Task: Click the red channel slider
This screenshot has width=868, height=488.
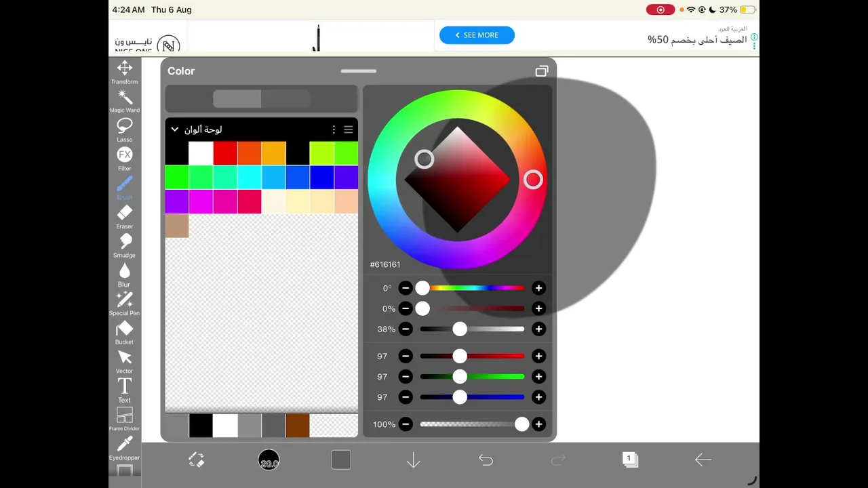Action: click(x=473, y=356)
